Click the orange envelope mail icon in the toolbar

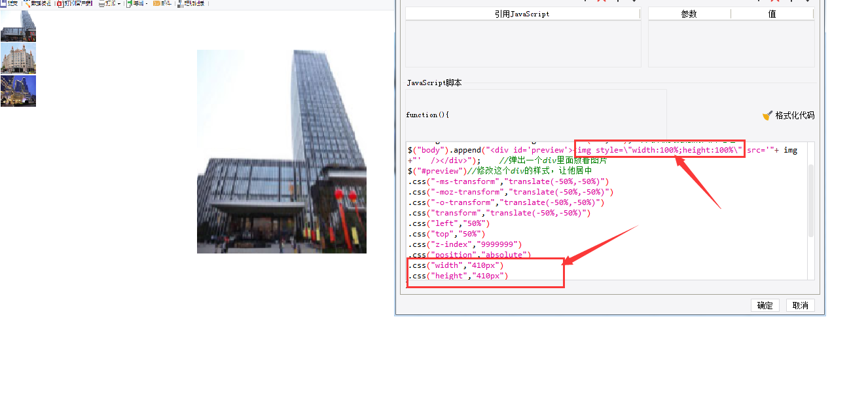(x=156, y=3)
